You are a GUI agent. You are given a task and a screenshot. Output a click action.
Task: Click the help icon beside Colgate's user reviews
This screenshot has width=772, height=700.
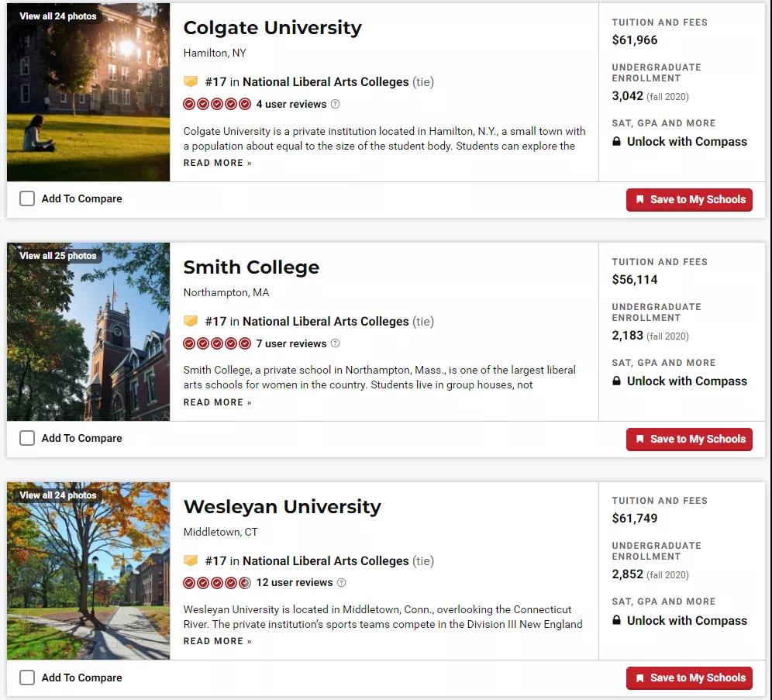pos(335,104)
